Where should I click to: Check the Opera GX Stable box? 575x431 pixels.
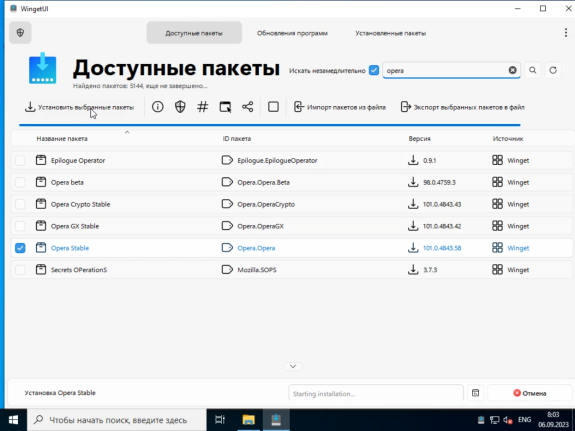20,226
